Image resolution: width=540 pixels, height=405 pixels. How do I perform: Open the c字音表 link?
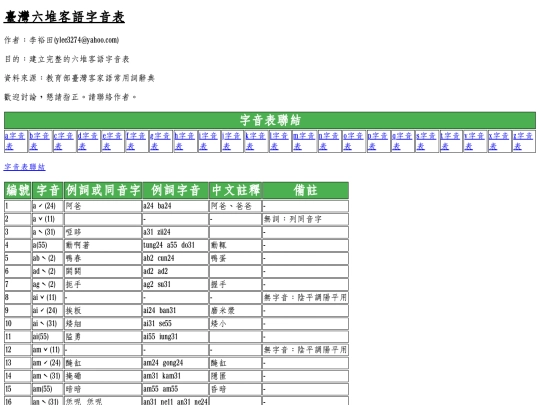click(x=64, y=141)
